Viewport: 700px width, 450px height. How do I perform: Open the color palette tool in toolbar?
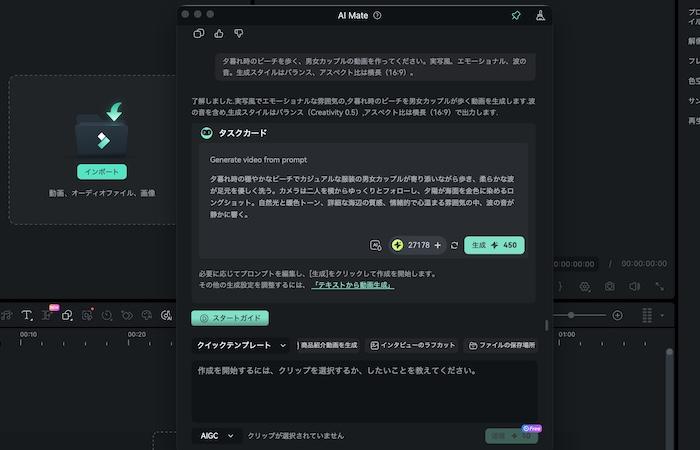146,315
